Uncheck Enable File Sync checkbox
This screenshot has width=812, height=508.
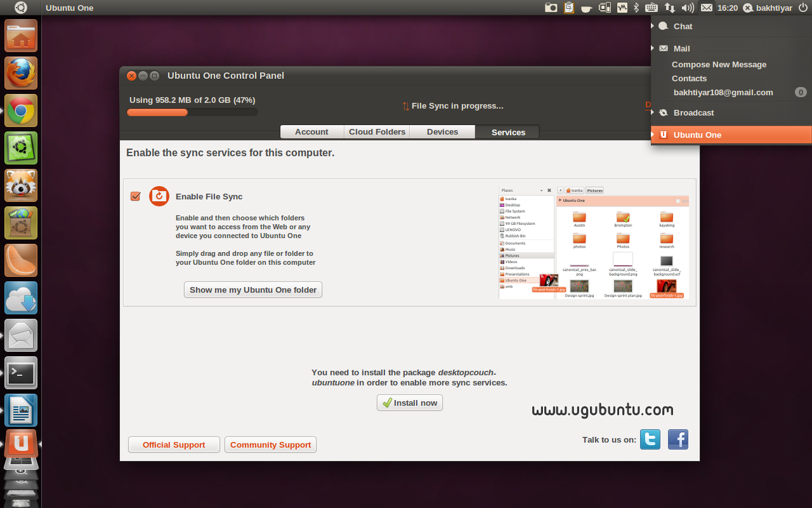(135, 196)
